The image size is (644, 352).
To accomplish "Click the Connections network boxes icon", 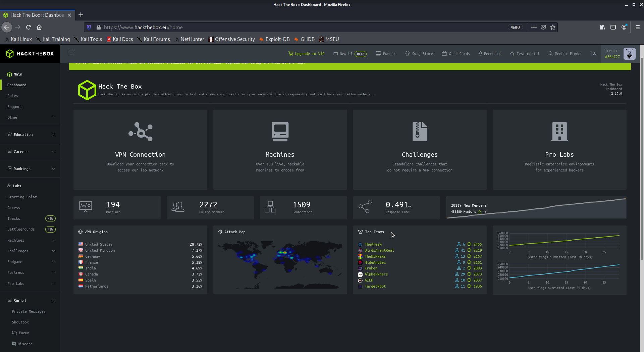I will click(x=270, y=207).
